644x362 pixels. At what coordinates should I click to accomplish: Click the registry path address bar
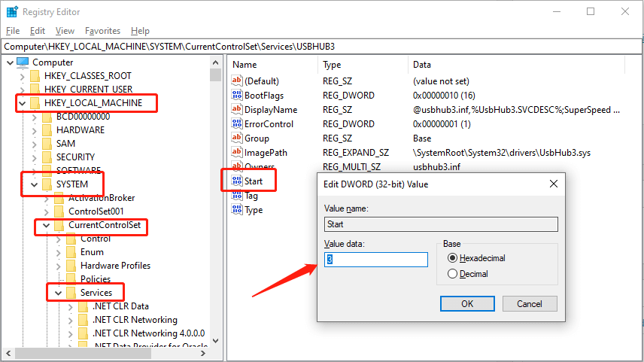coord(322,47)
